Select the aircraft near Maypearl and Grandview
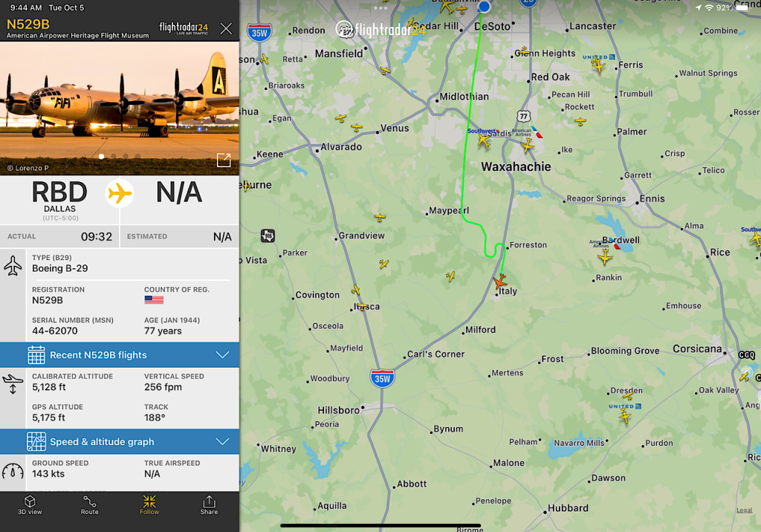Image resolution: width=761 pixels, height=532 pixels. coord(380,217)
